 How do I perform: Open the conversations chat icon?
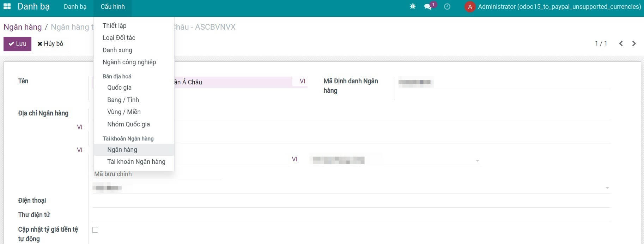(428, 7)
